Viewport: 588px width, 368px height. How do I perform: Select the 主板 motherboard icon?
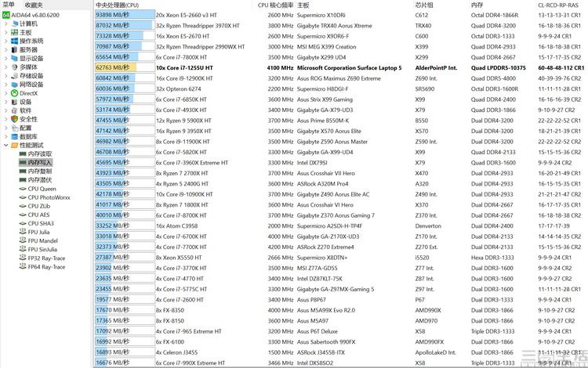[x=15, y=32]
